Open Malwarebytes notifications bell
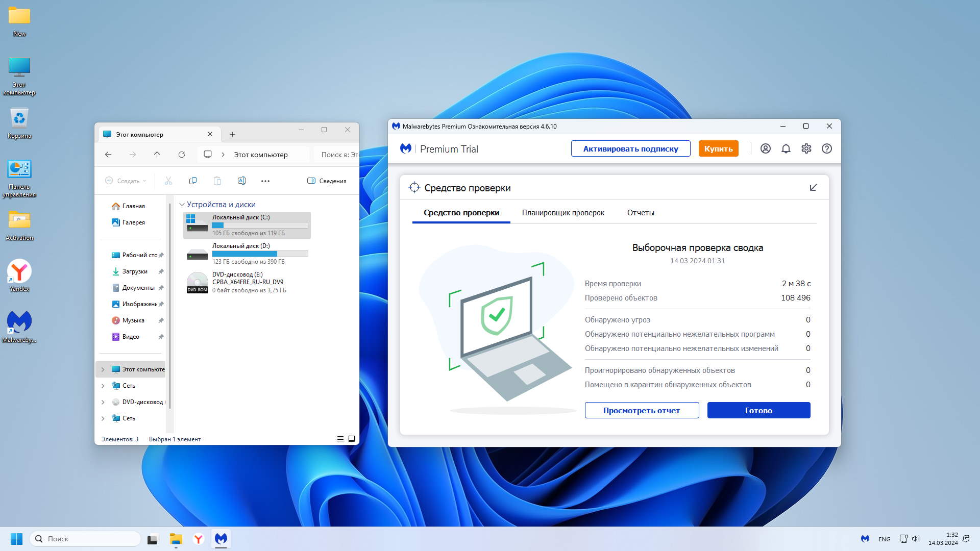Viewport: 980px width, 551px height. click(786, 148)
